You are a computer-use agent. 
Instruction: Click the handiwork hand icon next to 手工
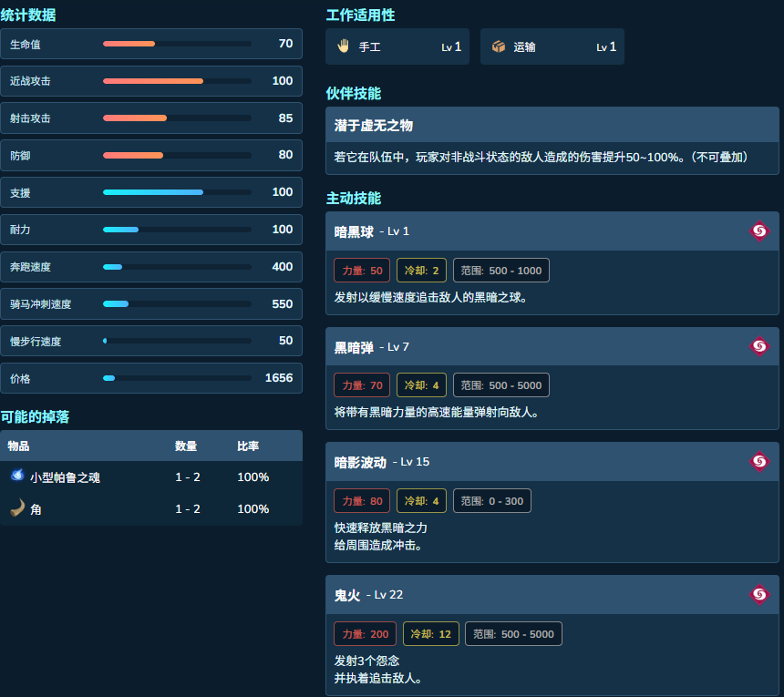coord(343,46)
